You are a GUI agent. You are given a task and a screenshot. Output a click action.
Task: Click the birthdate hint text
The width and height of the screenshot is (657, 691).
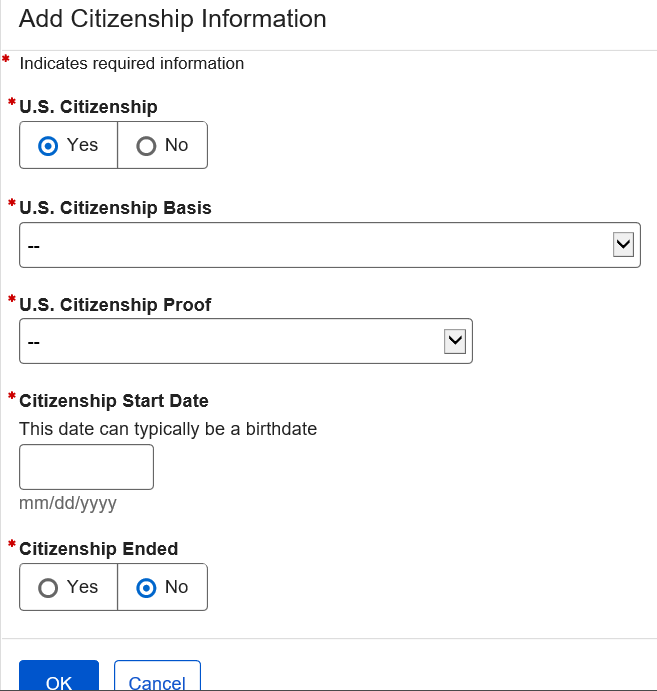point(168,429)
